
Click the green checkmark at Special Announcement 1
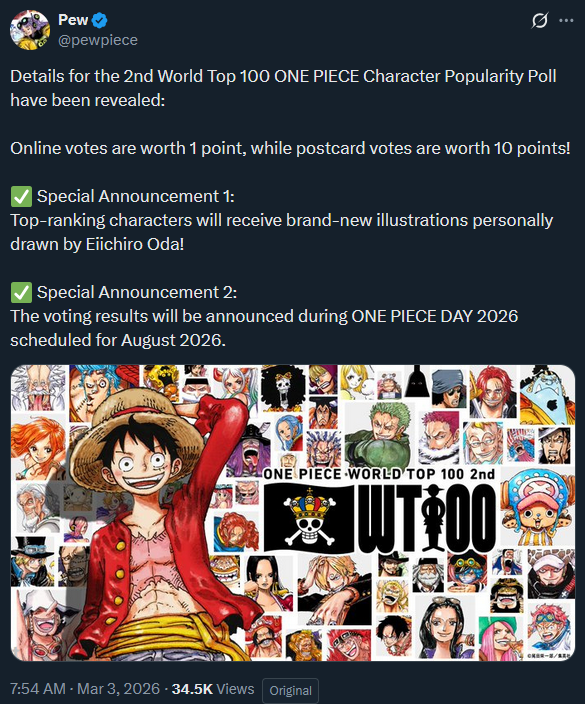pos(21,197)
